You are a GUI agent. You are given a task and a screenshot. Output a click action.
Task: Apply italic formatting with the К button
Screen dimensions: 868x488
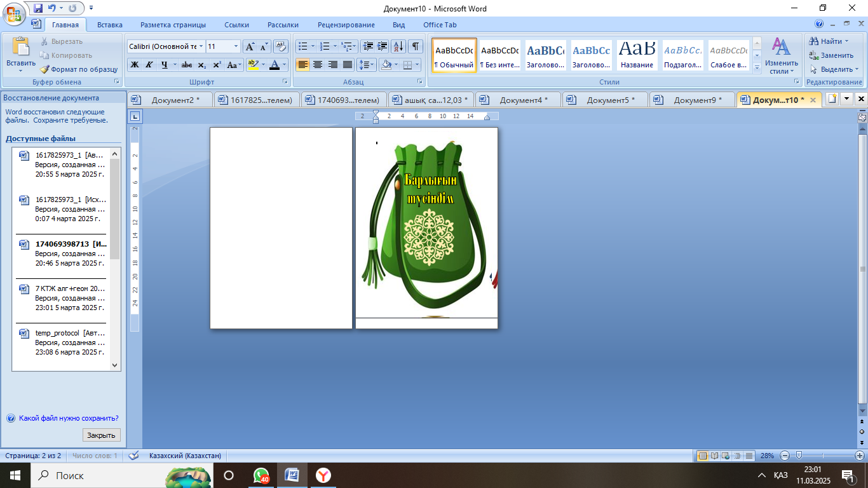click(x=149, y=65)
